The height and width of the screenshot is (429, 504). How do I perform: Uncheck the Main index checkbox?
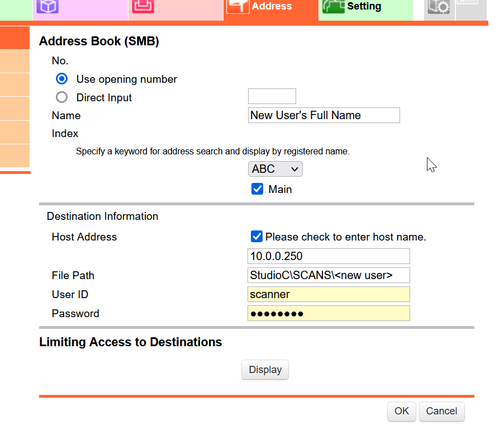coord(257,189)
